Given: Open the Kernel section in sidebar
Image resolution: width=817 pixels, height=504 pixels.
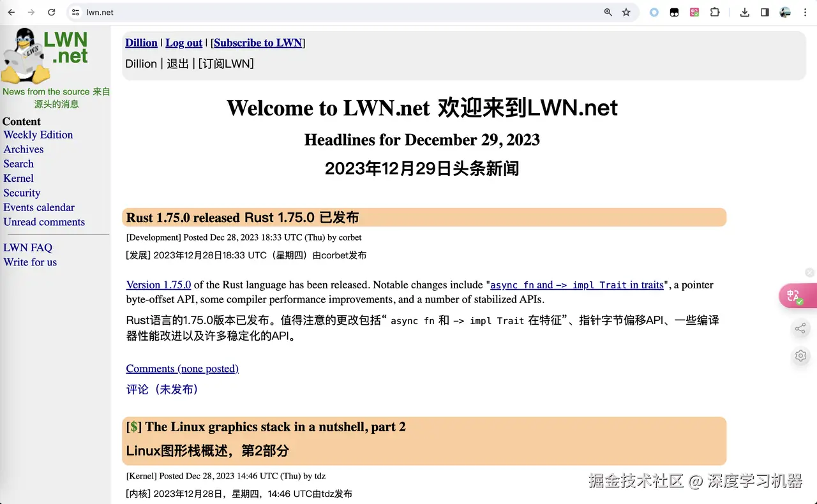Looking at the screenshot, I should [x=18, y=178].
